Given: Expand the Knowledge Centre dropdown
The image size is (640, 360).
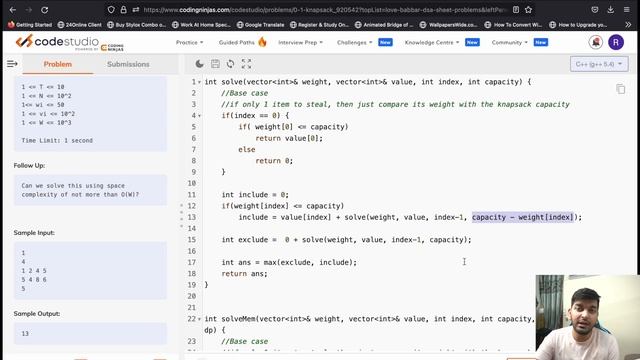Looking at the screenshot, I should point(432,42).
